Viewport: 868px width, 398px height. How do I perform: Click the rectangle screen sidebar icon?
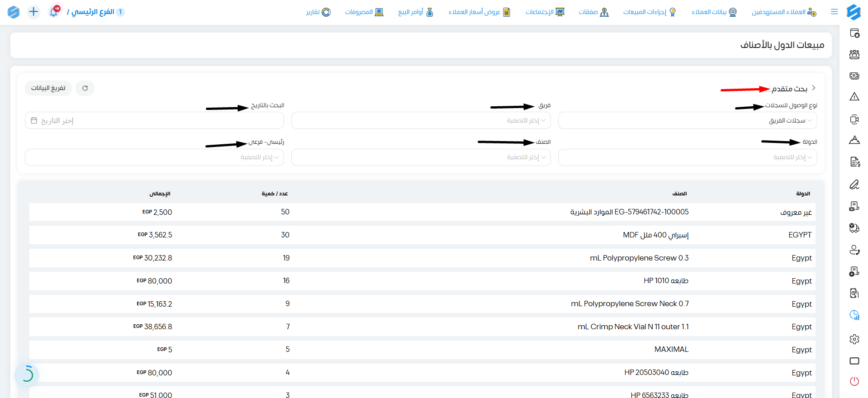854,361
